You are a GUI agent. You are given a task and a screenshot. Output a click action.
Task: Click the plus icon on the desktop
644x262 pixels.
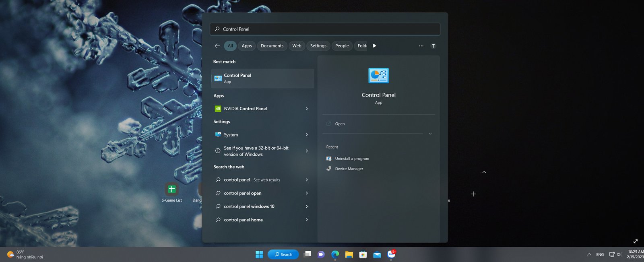click(473, 194)
